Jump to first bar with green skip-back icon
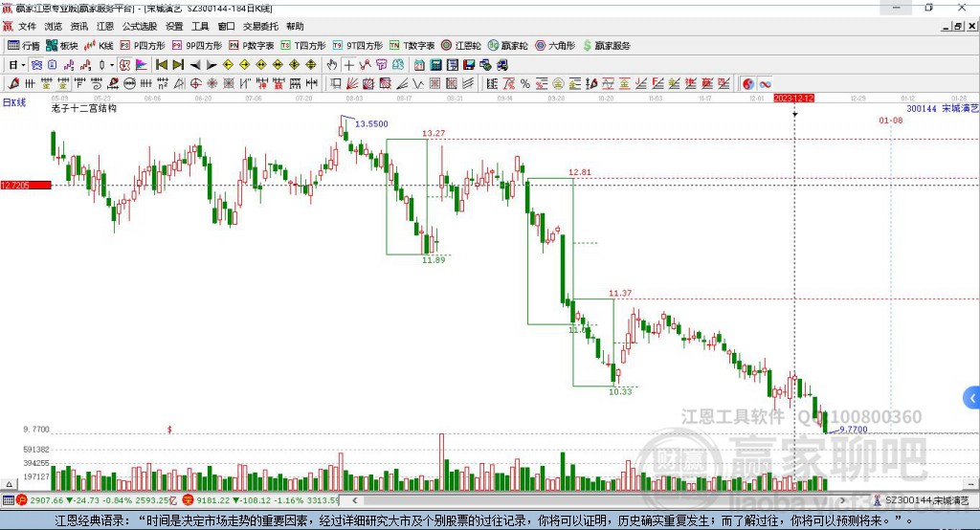This screenshot has width=980, height=530. pos(161,65)
